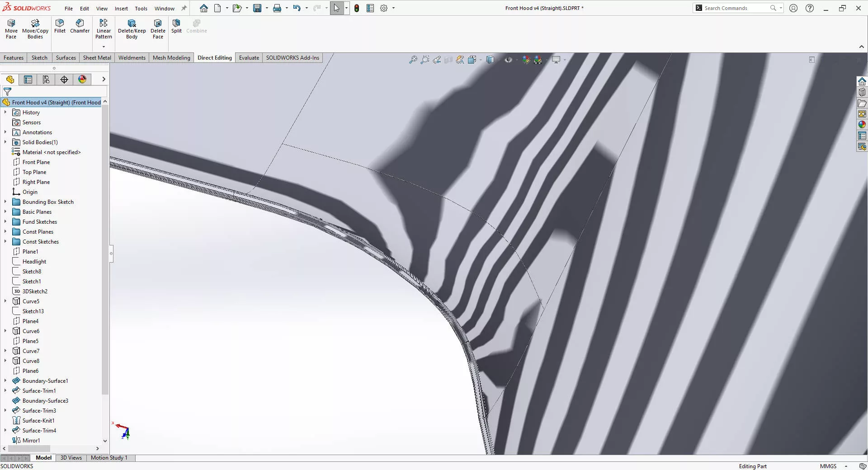Expand the Boundary-Surface1 feature
Screen dimensions: 868x470
coord(5,381)
